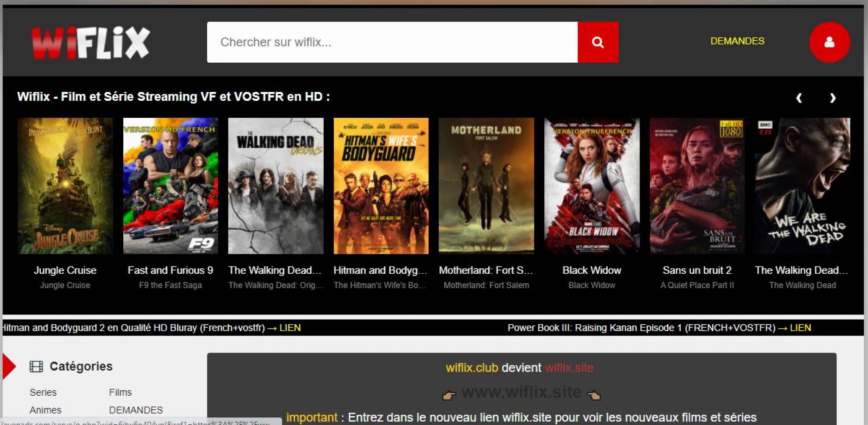Click Fast and Furious 9 title
The image size is (868, 425).
tap(170, 270)
